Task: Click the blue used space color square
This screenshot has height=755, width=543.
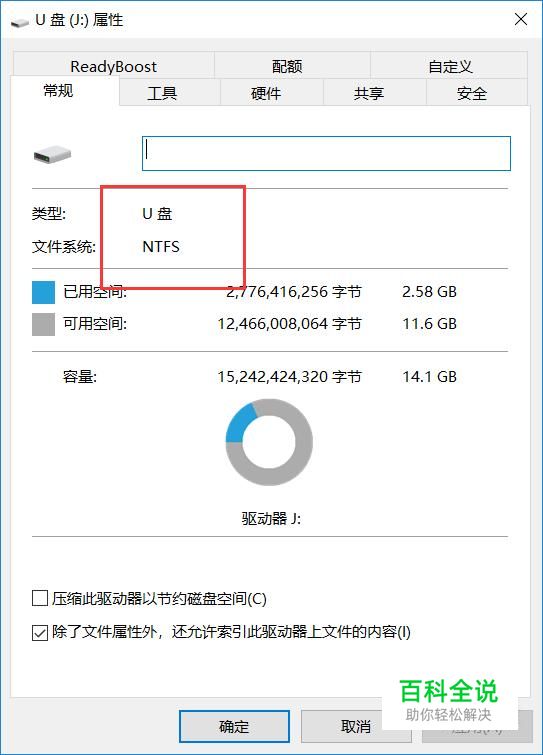Action: pyautogui.click(x=43, y=292)
